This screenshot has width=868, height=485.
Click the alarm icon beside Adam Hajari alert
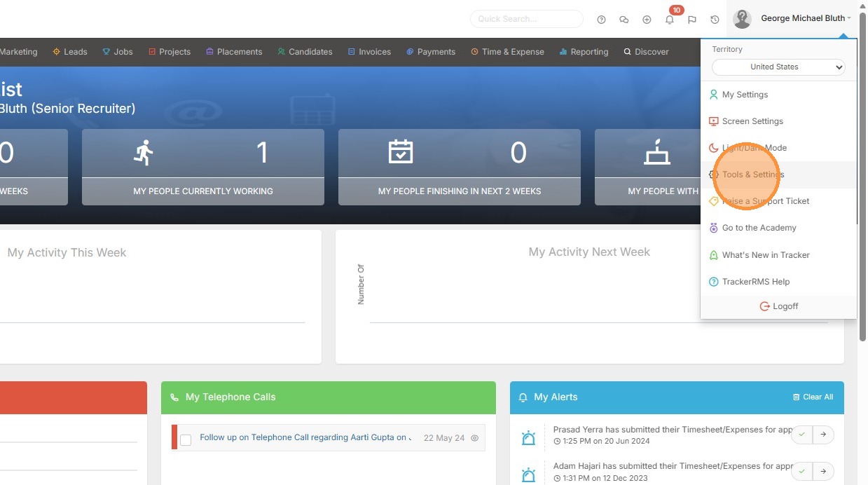(529, 475)
